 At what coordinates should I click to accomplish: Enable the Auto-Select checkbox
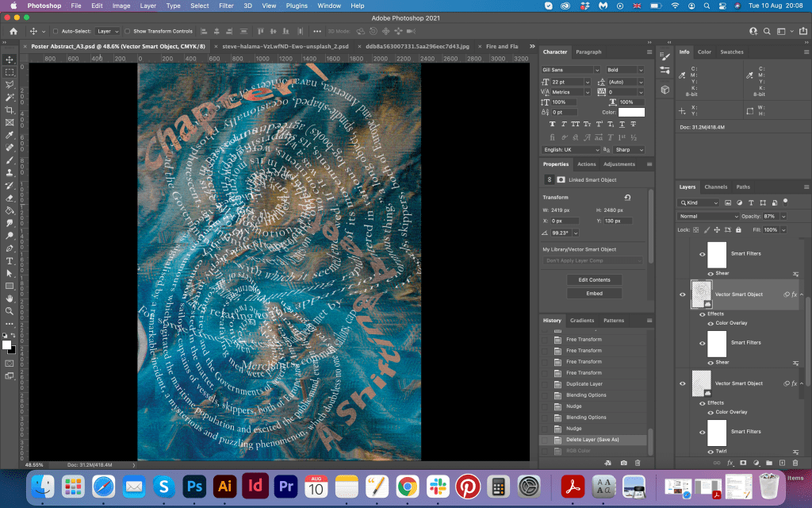tap(56, 31)
